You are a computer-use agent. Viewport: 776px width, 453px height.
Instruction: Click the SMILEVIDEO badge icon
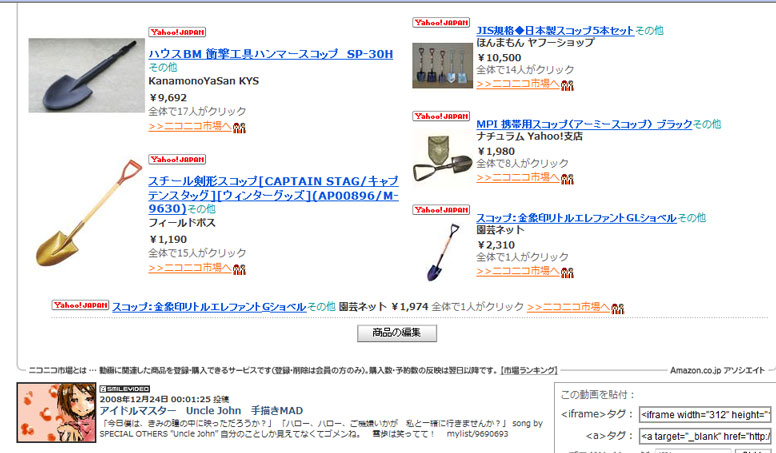(124, 389)
